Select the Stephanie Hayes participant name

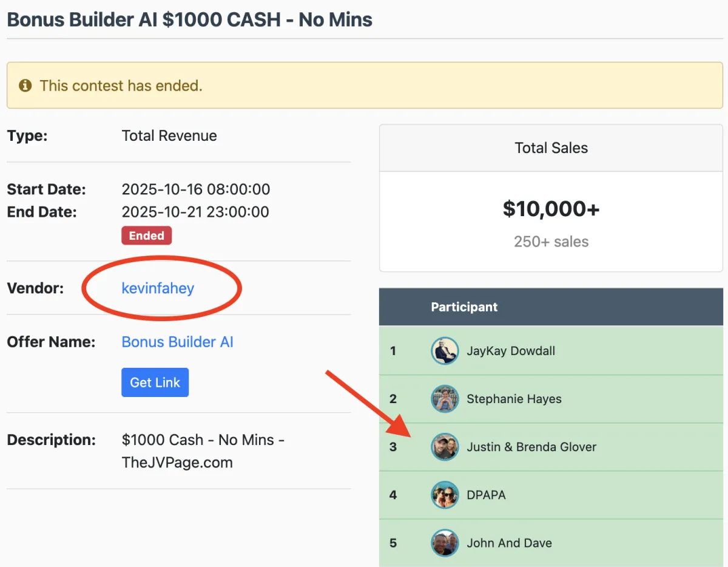click(x=514, y=399)
